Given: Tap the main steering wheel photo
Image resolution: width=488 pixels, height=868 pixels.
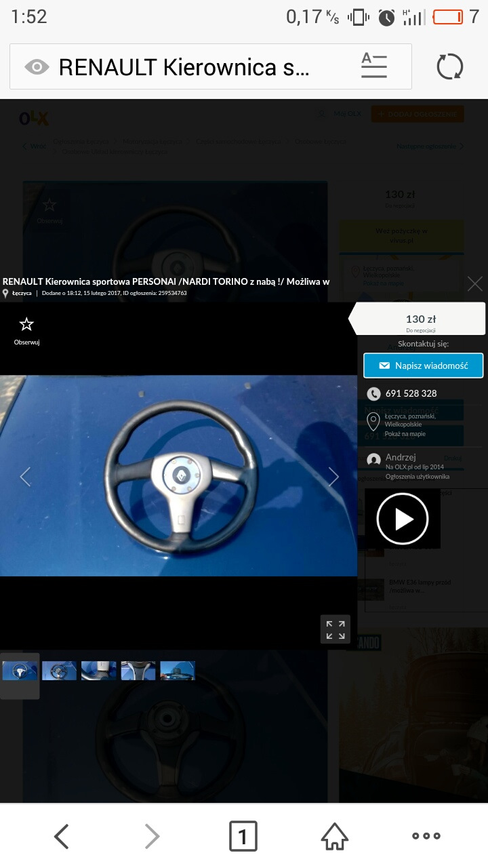Looking at the screenshot, I should [x=178, y=475].
